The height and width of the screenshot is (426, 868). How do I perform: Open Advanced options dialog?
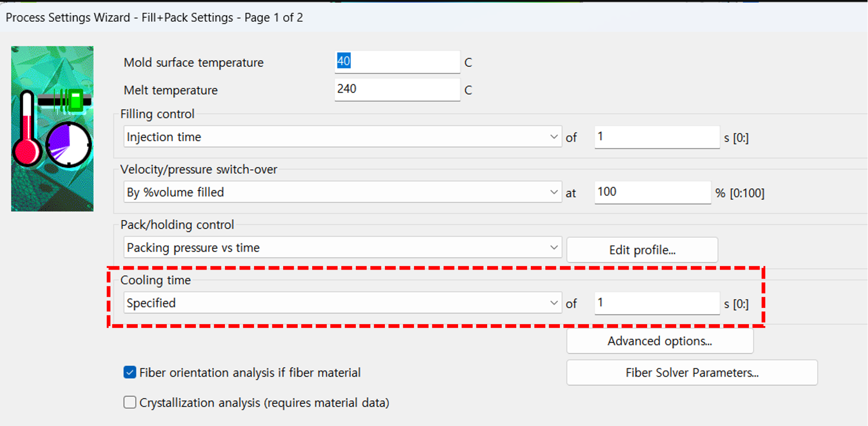tap(660, 341)
